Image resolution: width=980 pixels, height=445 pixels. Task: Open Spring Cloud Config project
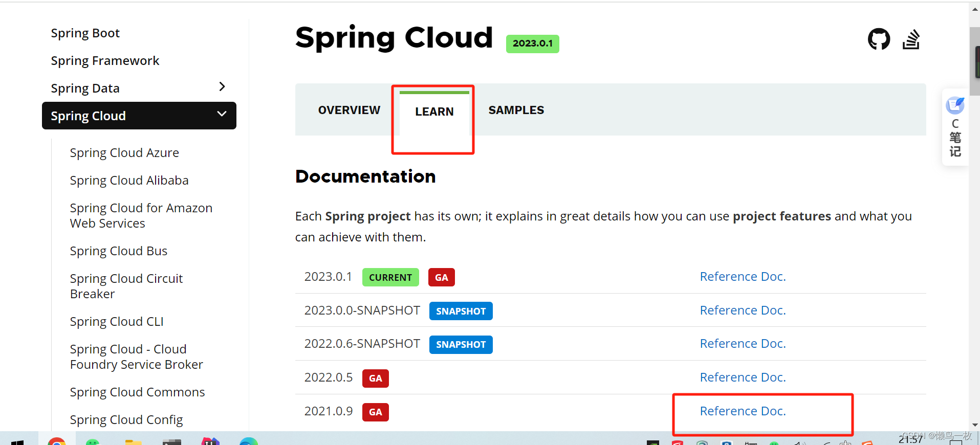point(126,420)
